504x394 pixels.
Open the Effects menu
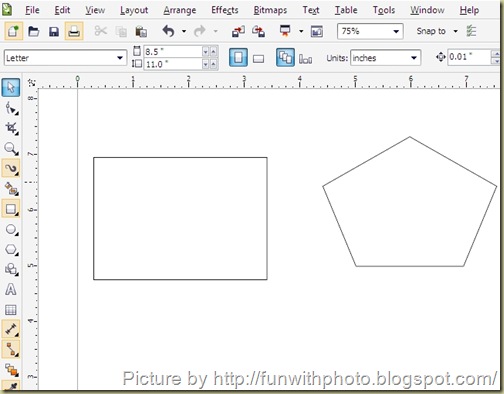[x=225, y=10]
